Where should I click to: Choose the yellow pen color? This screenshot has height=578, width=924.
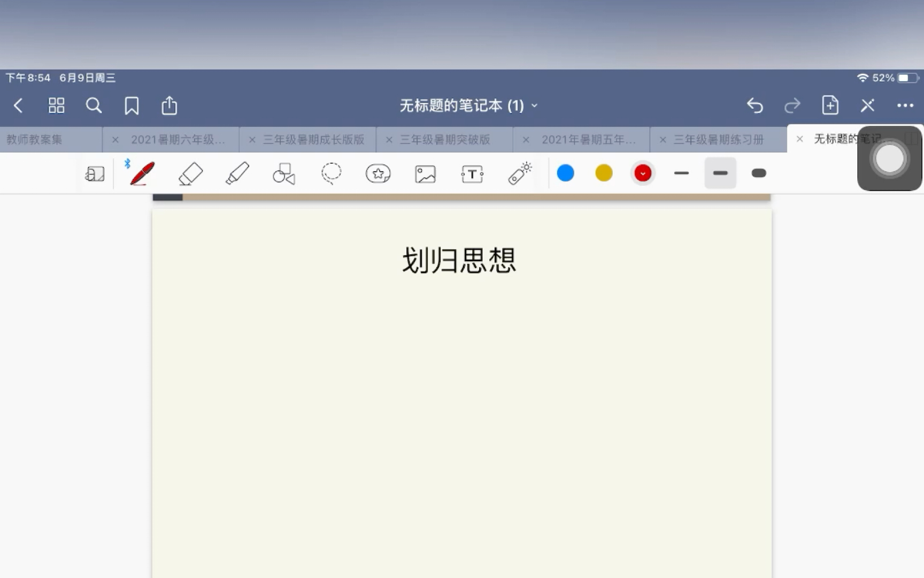pos(604,173)
